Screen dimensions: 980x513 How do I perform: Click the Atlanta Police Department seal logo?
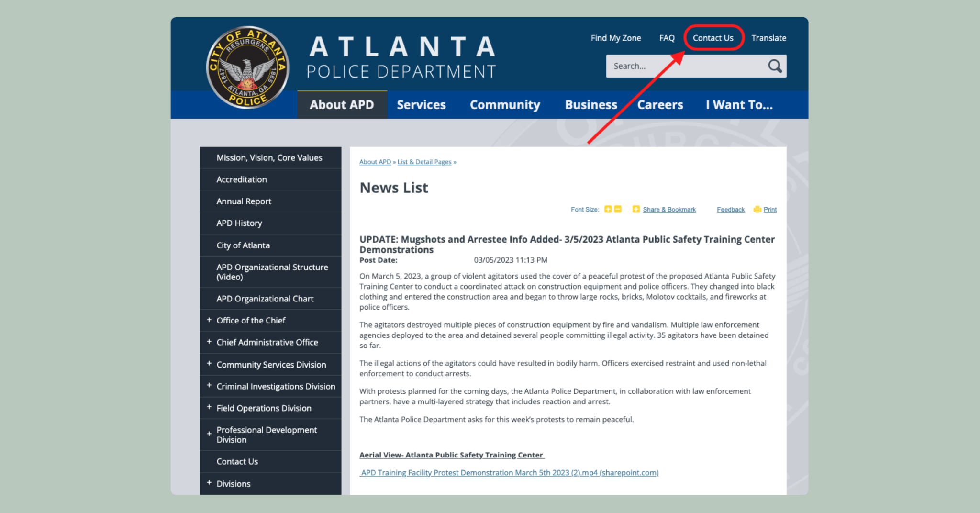(x=247, y=67)
